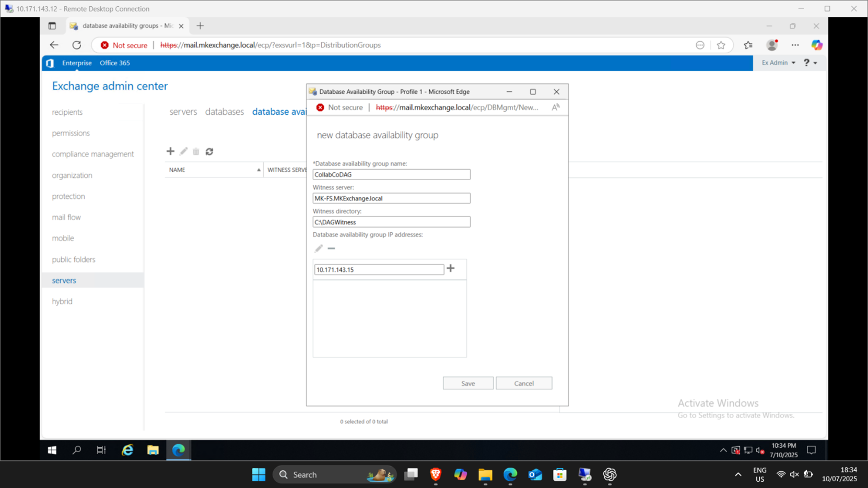The width and height of the screenshot is (868, 488).
Task: Open ChatGPT from the taskbar
Action: (609, 475)
